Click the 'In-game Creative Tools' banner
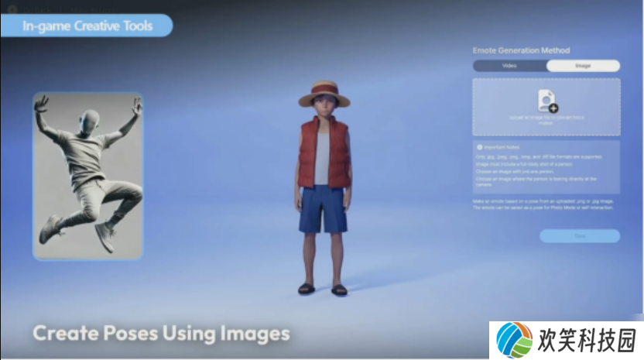The height and width of the screenshot is (360, 644). click(x=87, y=26)
